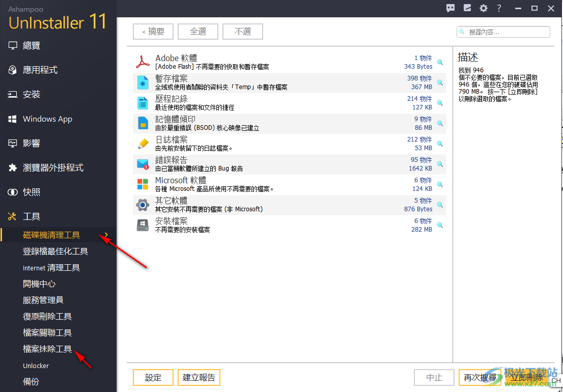
Task: Open Unlocker tool
Action: (x=36, y=366)
